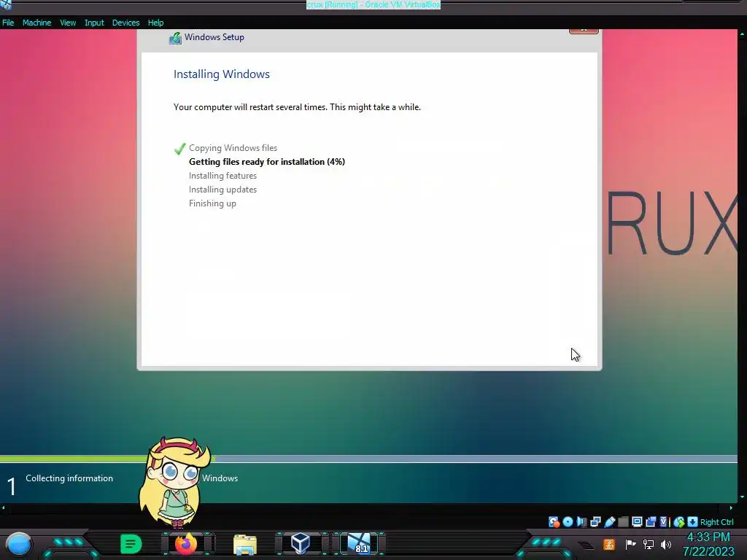Screen dimensions: 747x560
Task: Click the orange Java tray icon
Action: pyautogui.click(x=609, y=544)
